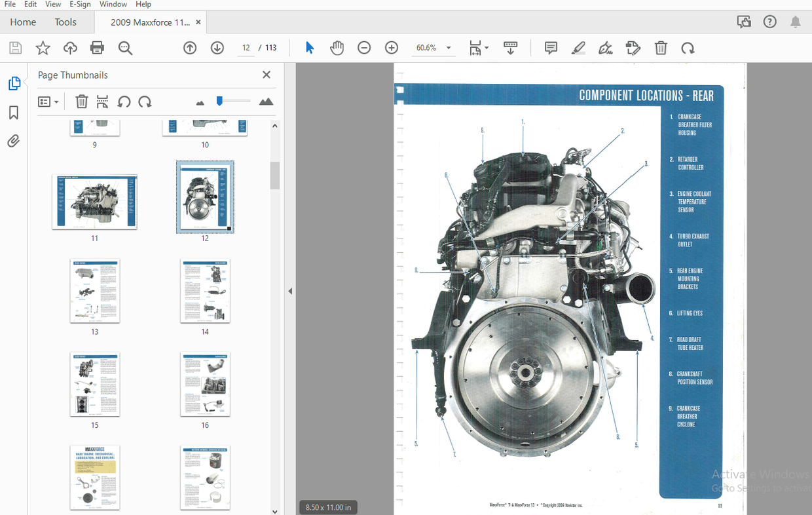Switch to the Home tab
The height and width of the screenshot is (515, 812).
click(x=23, y=22)
